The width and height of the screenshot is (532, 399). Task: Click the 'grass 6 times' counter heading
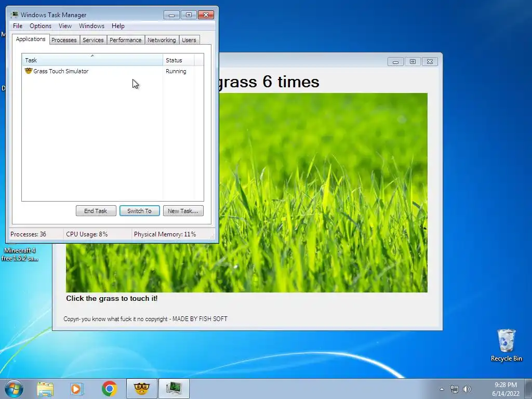269,82
